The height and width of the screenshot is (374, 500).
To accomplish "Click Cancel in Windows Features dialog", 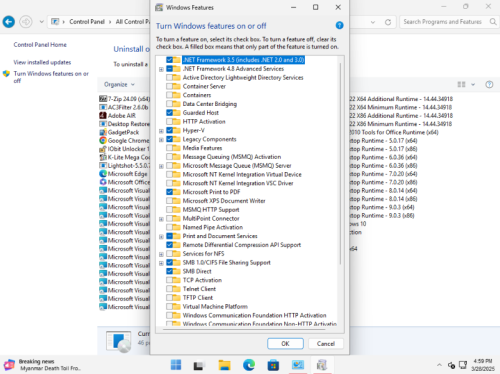I will 326,344.
